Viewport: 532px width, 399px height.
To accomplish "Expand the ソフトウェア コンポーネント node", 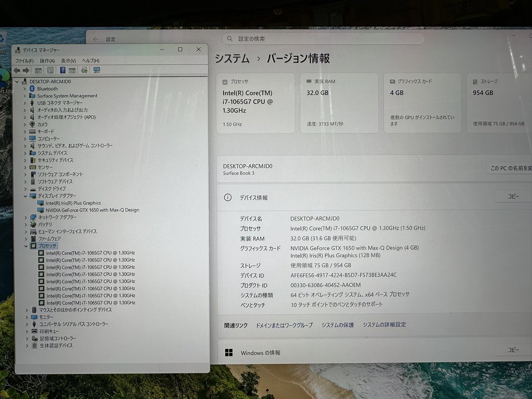I will pos(25,174).
